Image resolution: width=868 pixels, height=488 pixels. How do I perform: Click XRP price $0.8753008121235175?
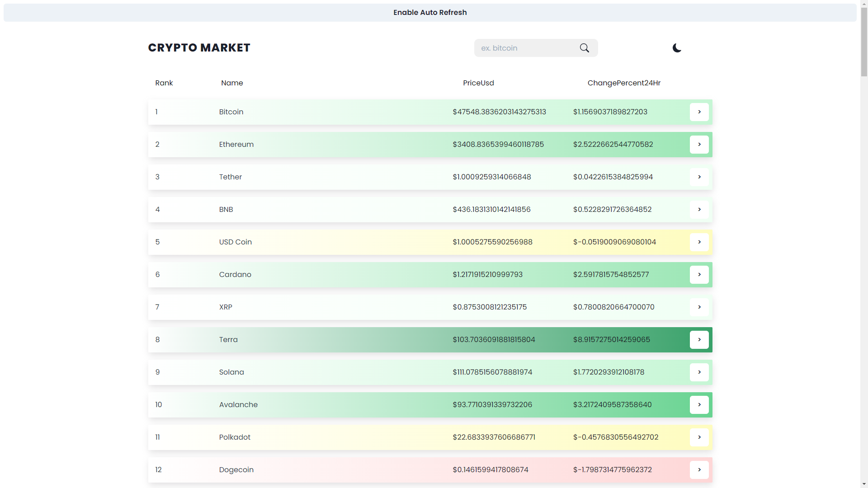[490, 307]
